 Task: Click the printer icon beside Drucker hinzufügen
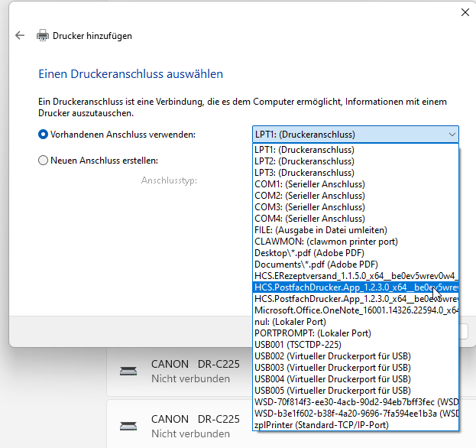click(x=43, y=35)
